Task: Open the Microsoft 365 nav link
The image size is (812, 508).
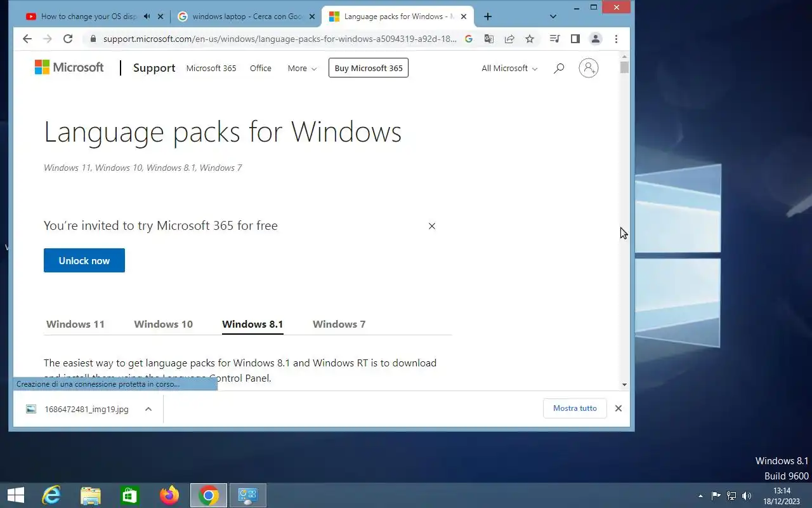Action: point(211,68)
